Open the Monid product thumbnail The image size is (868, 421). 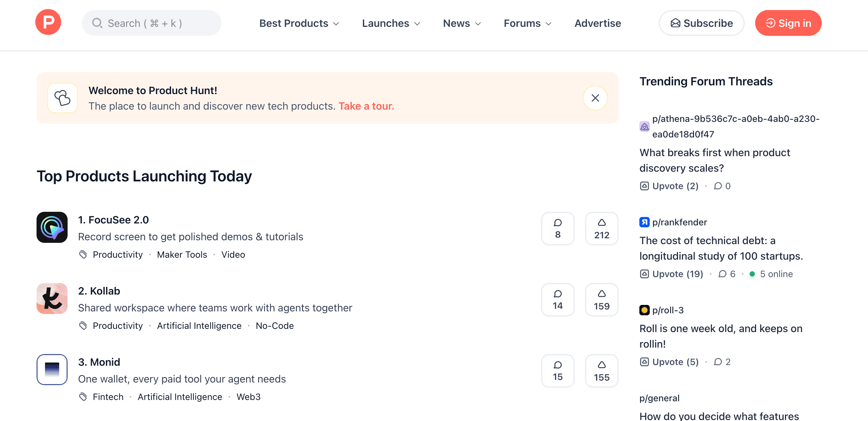pos(52,370)
